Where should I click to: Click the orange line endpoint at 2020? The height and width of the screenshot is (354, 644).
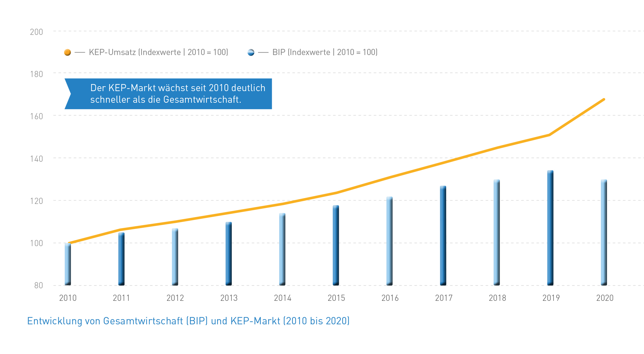(x=604, y=100)
